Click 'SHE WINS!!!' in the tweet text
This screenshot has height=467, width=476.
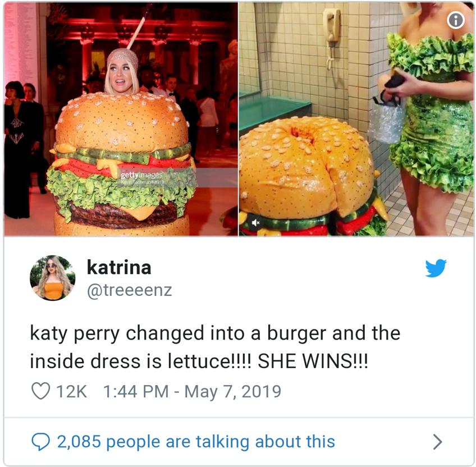[x=313, y=361]
